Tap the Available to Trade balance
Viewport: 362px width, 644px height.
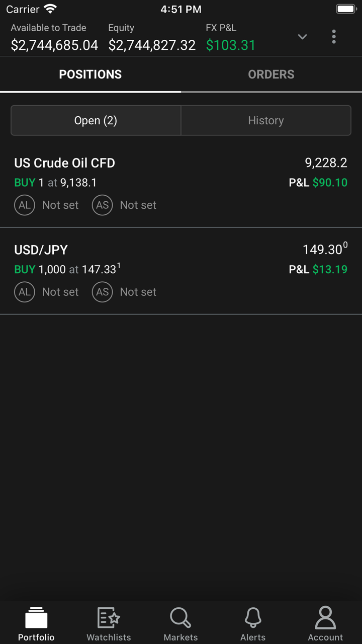(x=54, y=45)
